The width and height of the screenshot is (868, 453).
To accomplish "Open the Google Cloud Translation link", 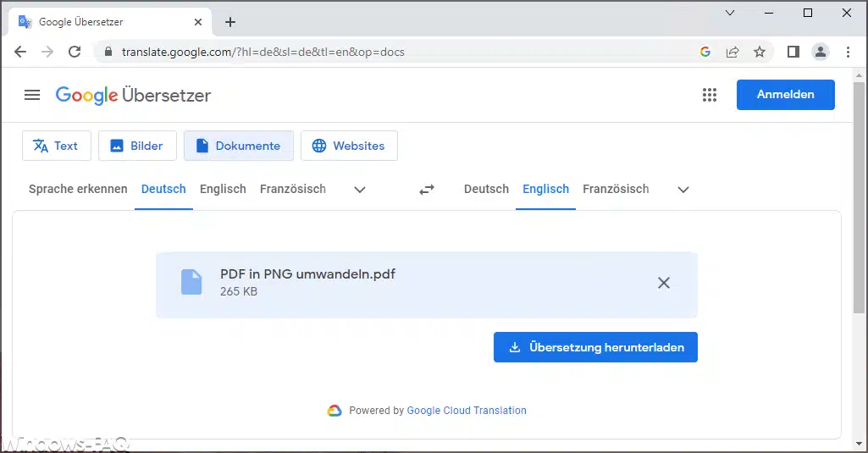I will point(467,411).
